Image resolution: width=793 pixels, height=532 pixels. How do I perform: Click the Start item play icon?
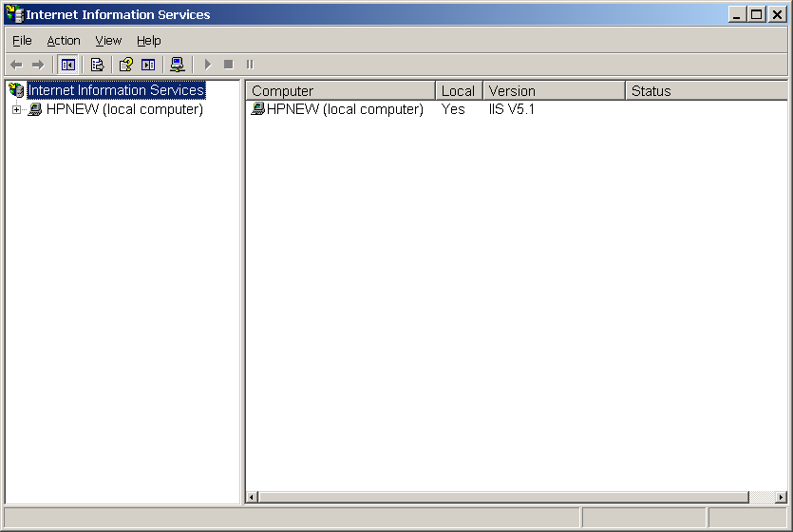(x=207, y=65)
